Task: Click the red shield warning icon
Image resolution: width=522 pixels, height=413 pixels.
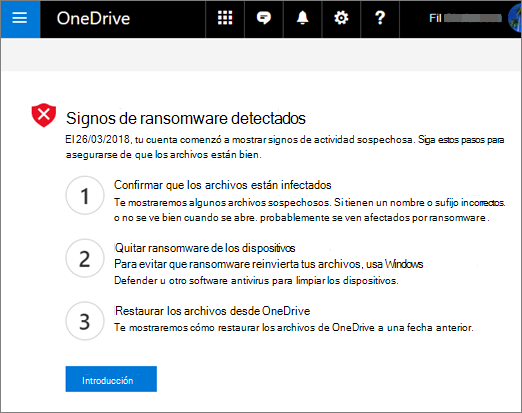Action: pos(44,115)
